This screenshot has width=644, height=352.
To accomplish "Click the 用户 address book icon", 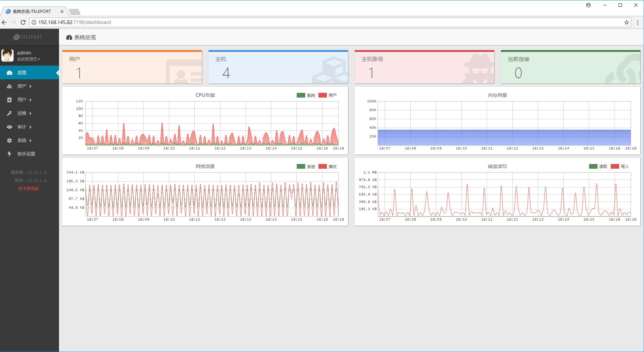I will coord(9,100).
